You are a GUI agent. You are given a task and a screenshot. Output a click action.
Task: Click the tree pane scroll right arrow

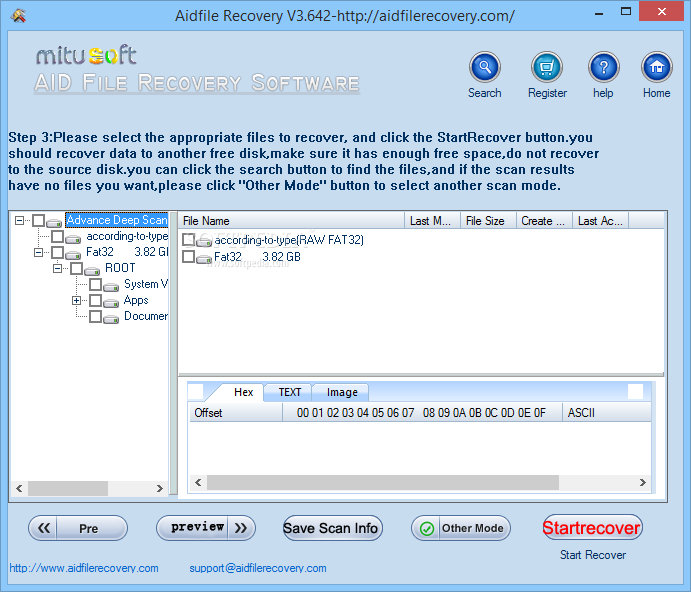coord(160,488)
